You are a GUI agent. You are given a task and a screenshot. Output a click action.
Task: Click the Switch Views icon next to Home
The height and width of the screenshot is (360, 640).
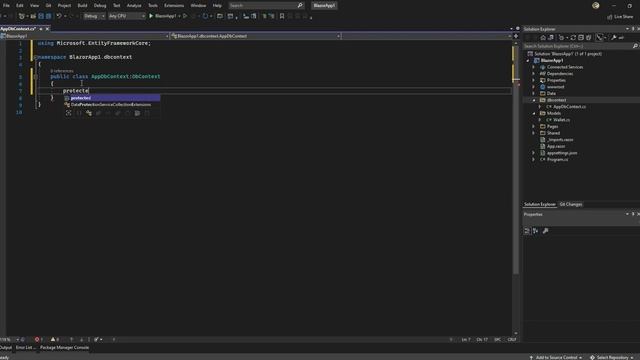(x=551, y=37)
